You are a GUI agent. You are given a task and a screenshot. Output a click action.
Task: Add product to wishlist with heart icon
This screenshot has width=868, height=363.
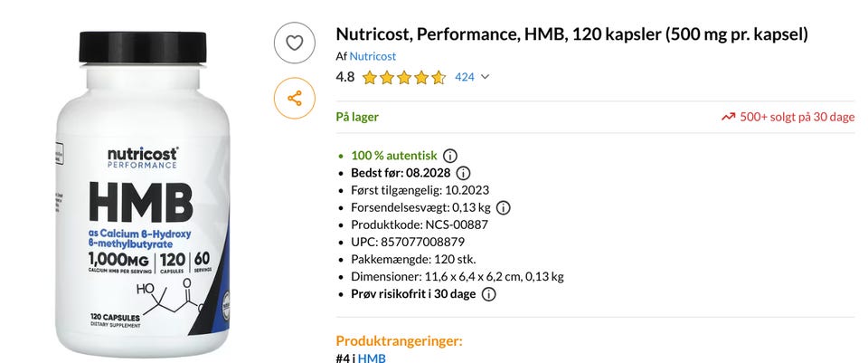click(294, 42)
